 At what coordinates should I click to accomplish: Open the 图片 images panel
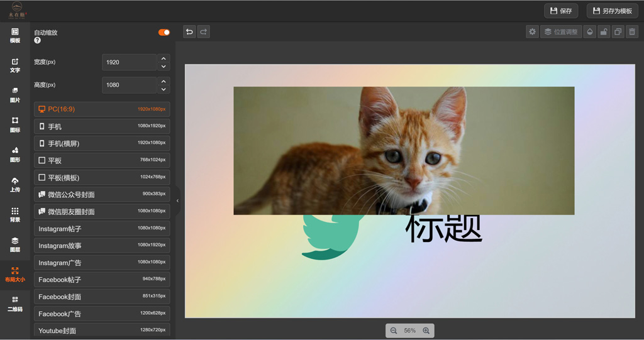pos(15,96)
